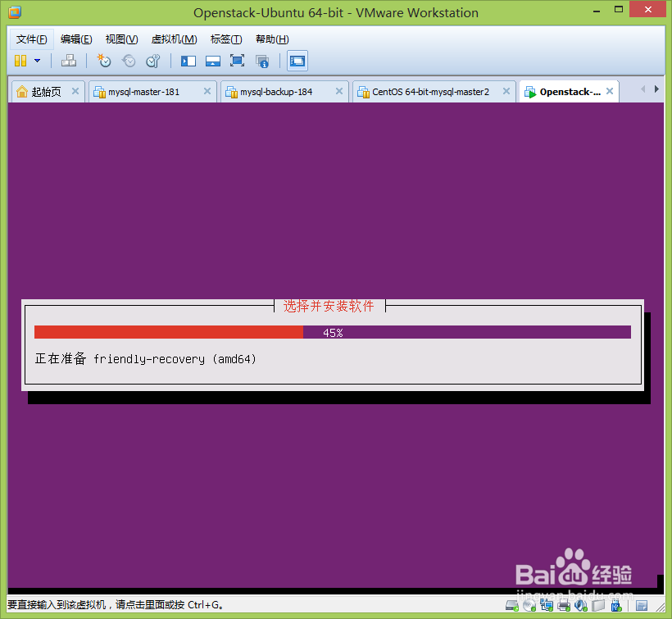Screen dimensions: 672x619
Task: Click the sound device status icon
Action: [x=580, y=607]
